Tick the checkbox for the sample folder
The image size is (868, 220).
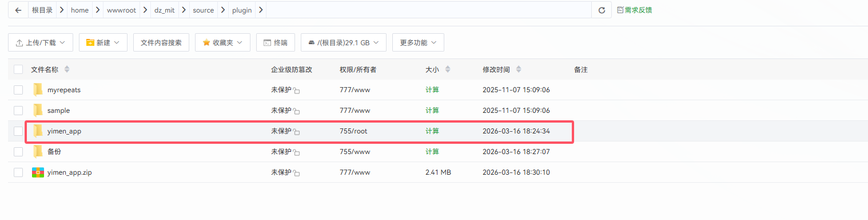[18, 111]
